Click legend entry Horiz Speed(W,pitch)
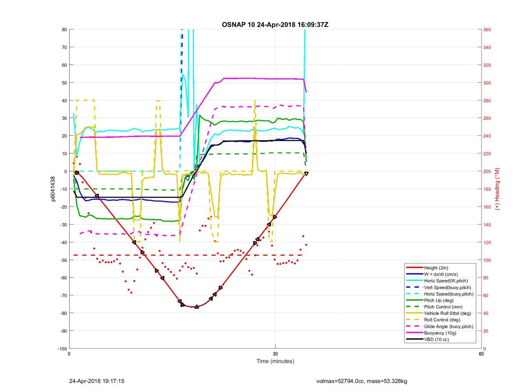Image resolution: width=532 pixels, height=392 pixels. click(x=446, y=280)
